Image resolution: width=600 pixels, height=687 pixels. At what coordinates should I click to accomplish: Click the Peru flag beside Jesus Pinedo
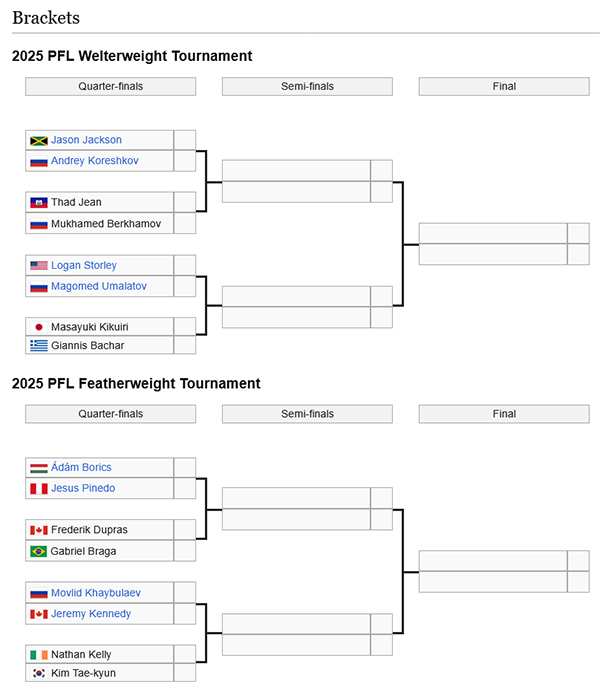click(x=39, y=489)
